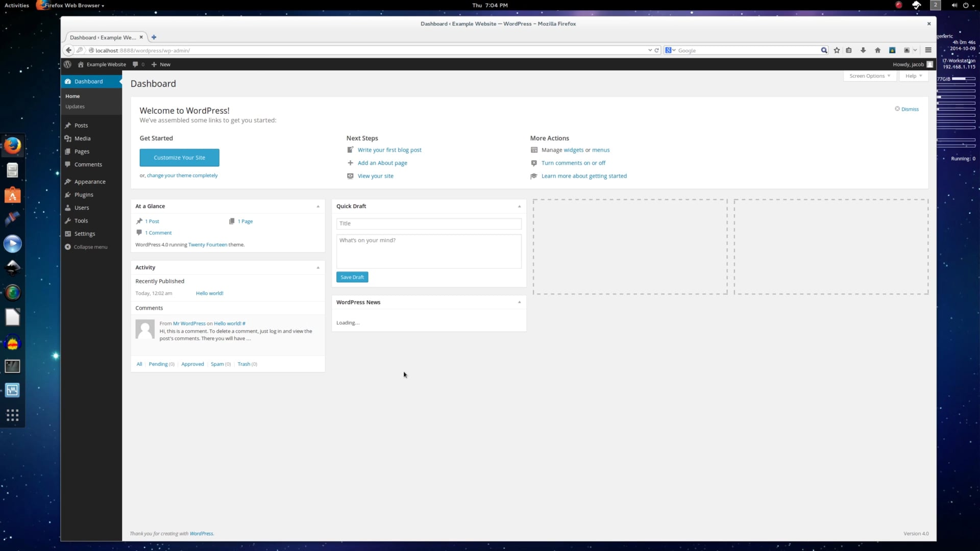Screen dimensions: 980x551
Task: Open Media in admin sidebar
Action: [82, 138]
